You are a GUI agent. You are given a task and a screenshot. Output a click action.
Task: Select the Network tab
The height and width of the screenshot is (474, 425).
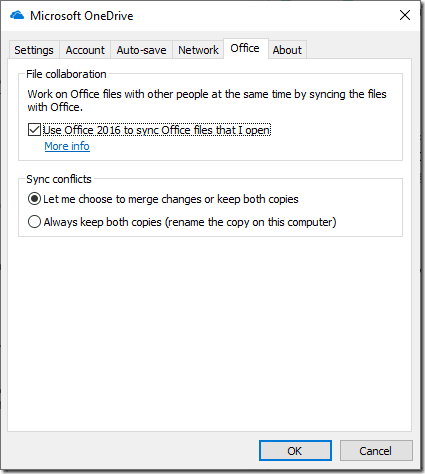(x=198, y=50)
